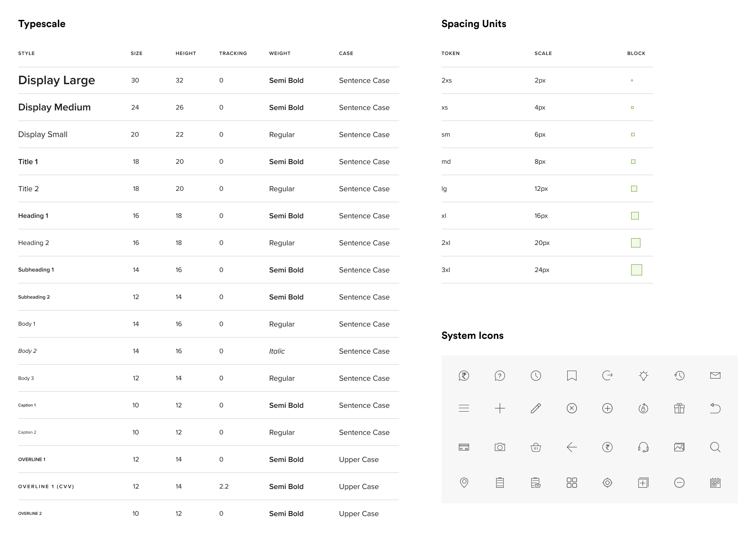Viewport: 756px width, 544px height.
Task: Click the map location pin icon
Action: click(464, 483)
